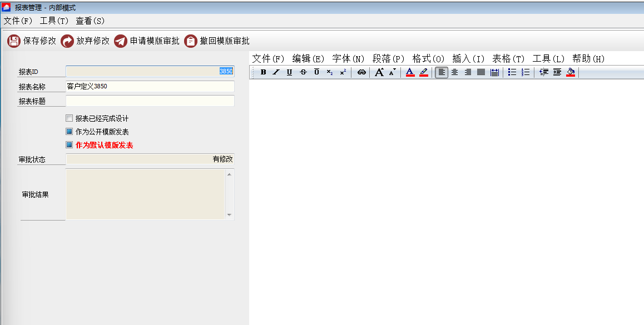Check '报表已经完成设计' checkbox
644x325 pixels.
click(69, 118)
